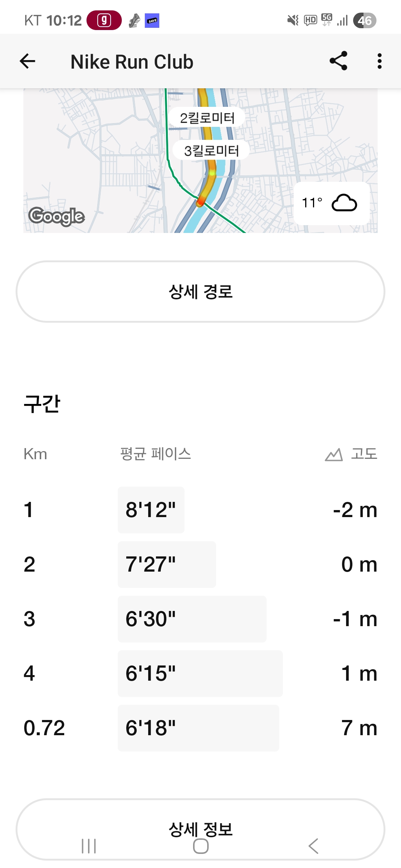Tap the 6'18" split pace bar
This screenshot has width=401, height=868.
click(x=198, y=728)
